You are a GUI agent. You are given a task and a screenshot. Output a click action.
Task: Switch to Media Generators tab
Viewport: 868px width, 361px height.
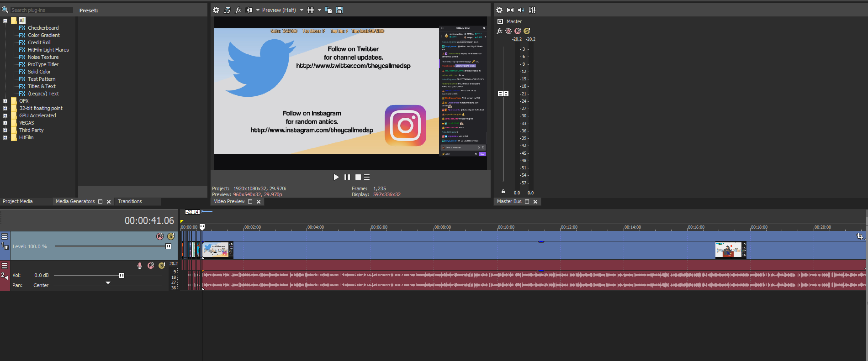click(x=75, y=201)
